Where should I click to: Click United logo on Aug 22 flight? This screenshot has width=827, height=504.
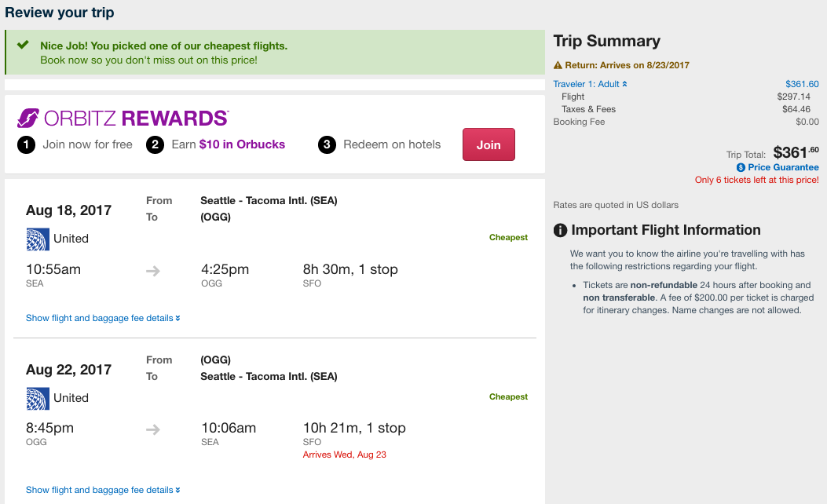tap(38, 398)
